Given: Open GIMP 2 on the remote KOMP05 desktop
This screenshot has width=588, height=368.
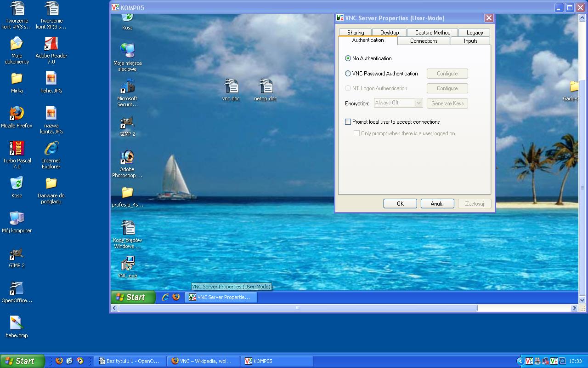Looking at the screenshot, I should [127, 126].
